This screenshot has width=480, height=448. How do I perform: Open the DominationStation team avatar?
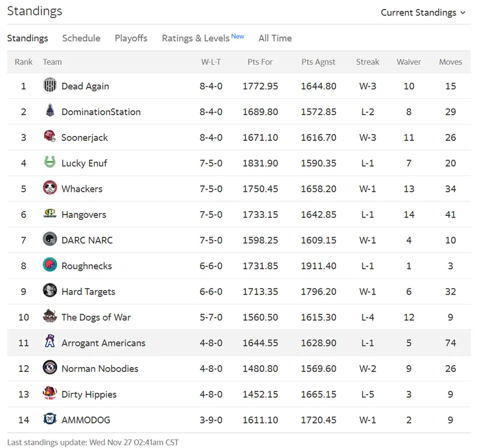(50, 111)
